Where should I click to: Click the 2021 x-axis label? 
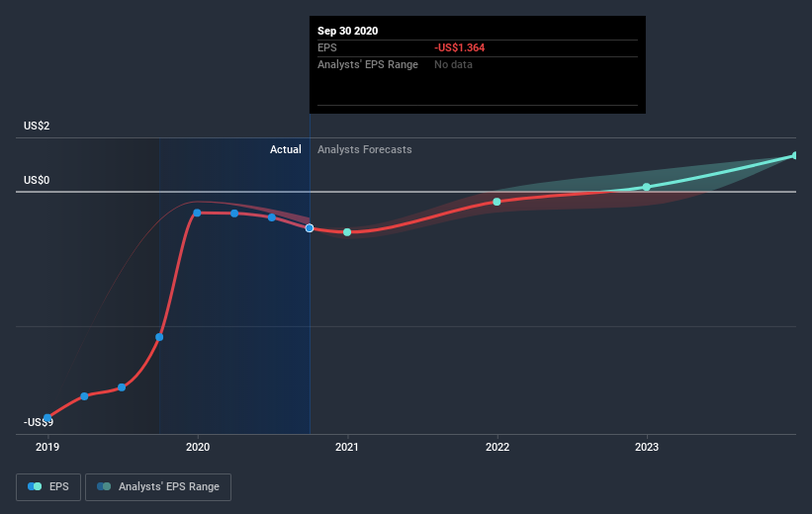click(x=347, y=447)
